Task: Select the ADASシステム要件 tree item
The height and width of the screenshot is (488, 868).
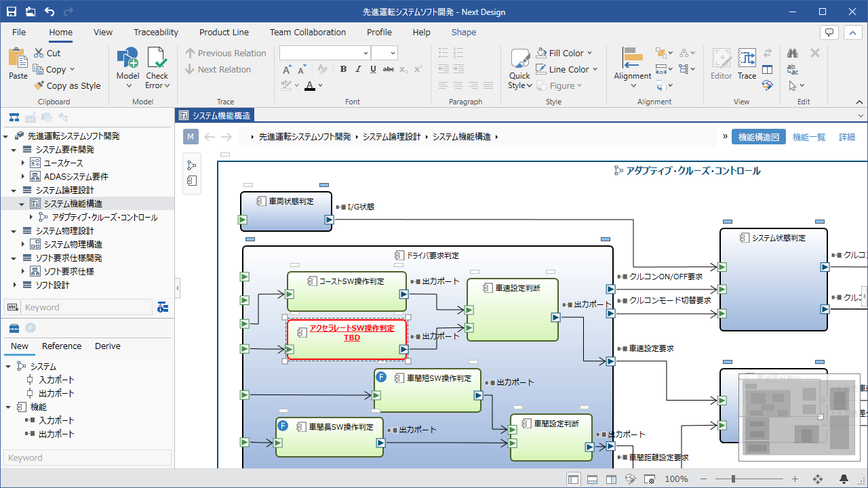Action: (x=76, y=177)
